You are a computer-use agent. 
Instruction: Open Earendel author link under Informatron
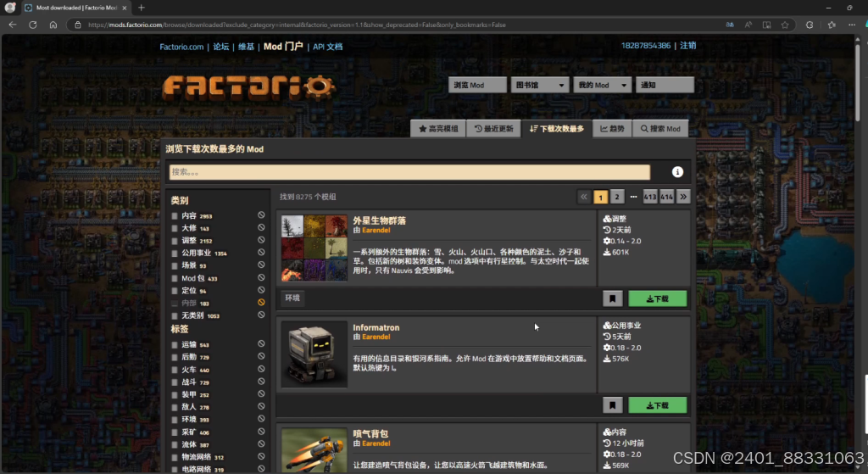tap(376, 337)
